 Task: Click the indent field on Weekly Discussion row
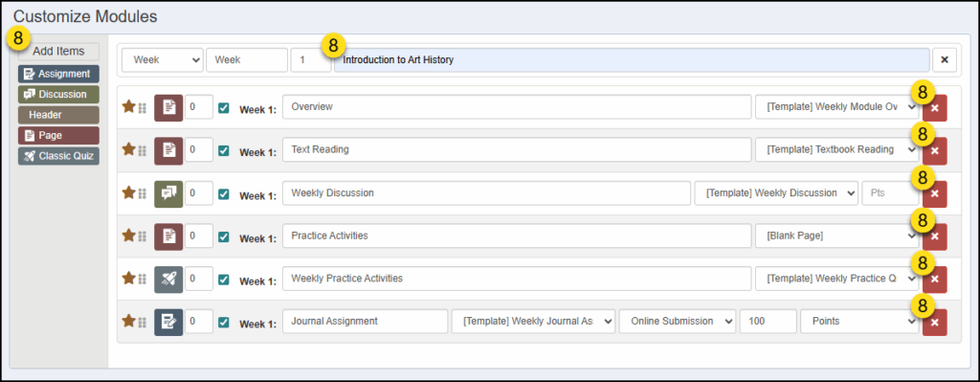(x=199, y=193)
